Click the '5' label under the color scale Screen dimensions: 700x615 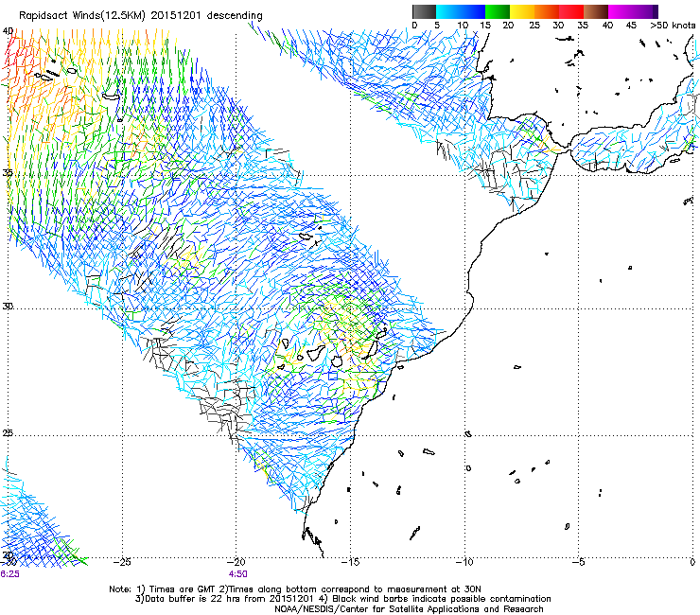(437, 25)
